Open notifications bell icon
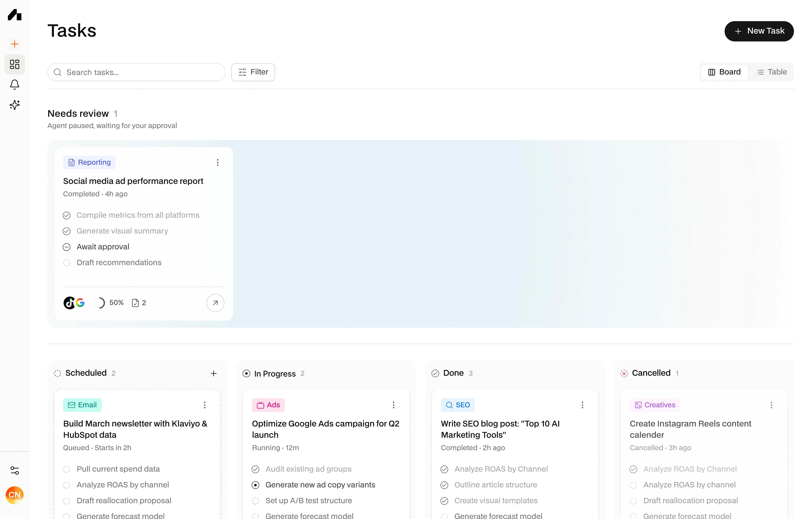 [14, 84]
